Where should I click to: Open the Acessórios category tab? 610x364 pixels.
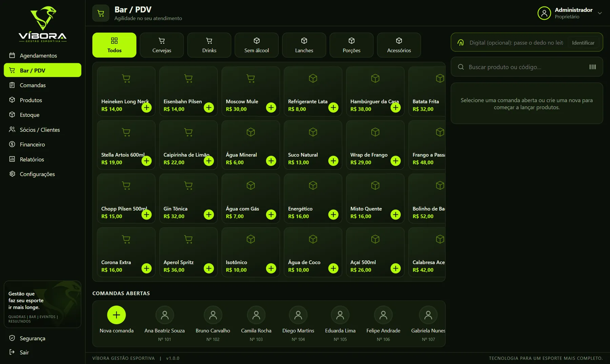tap(399, 45)
